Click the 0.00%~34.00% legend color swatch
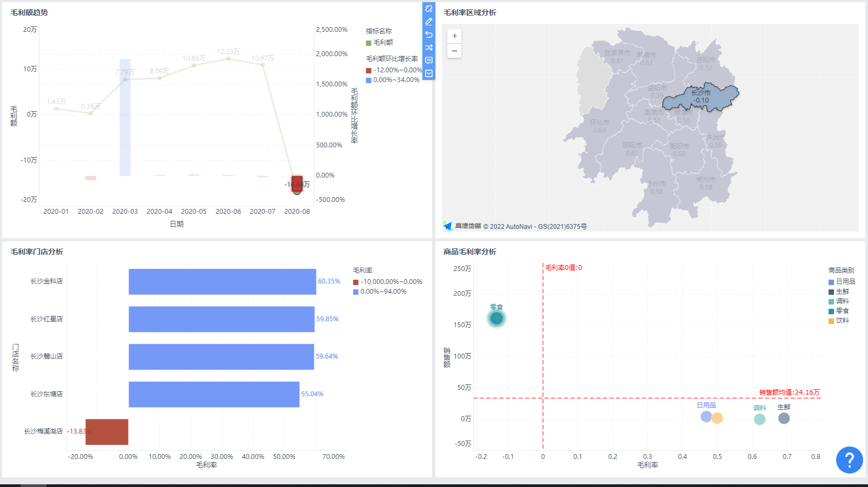 tap(369, 80)
